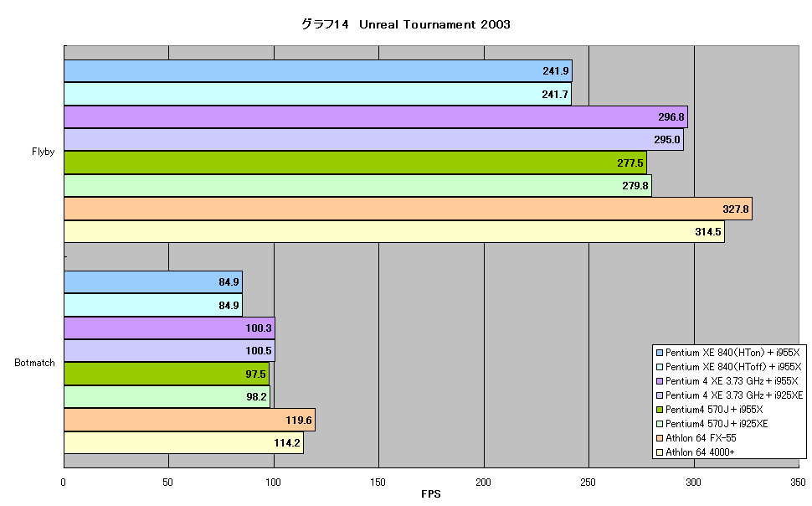This screenshot has width=812, height=506.
Task: Click the Pentium4 570J i925XE legend swatch
Action: [660, 424]
